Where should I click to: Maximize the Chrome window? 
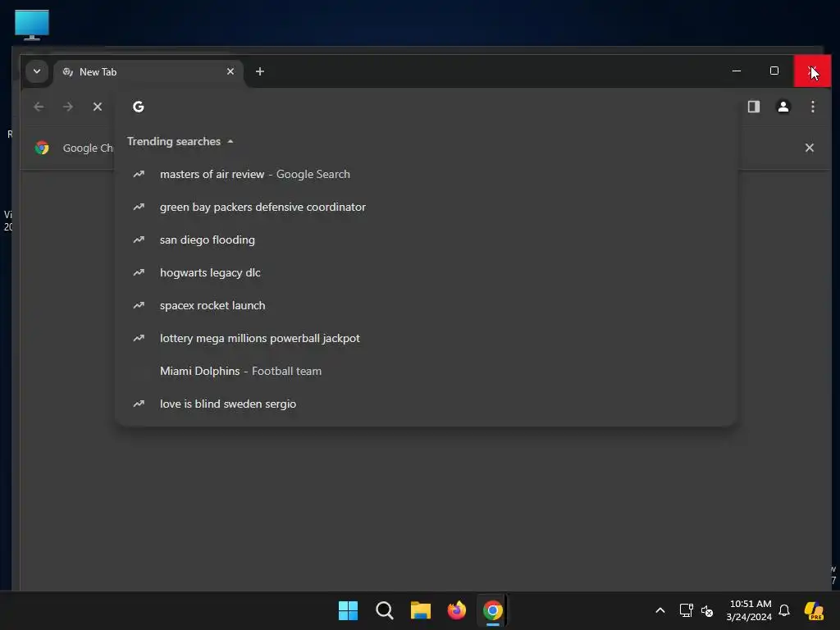(x=774, y=71)
